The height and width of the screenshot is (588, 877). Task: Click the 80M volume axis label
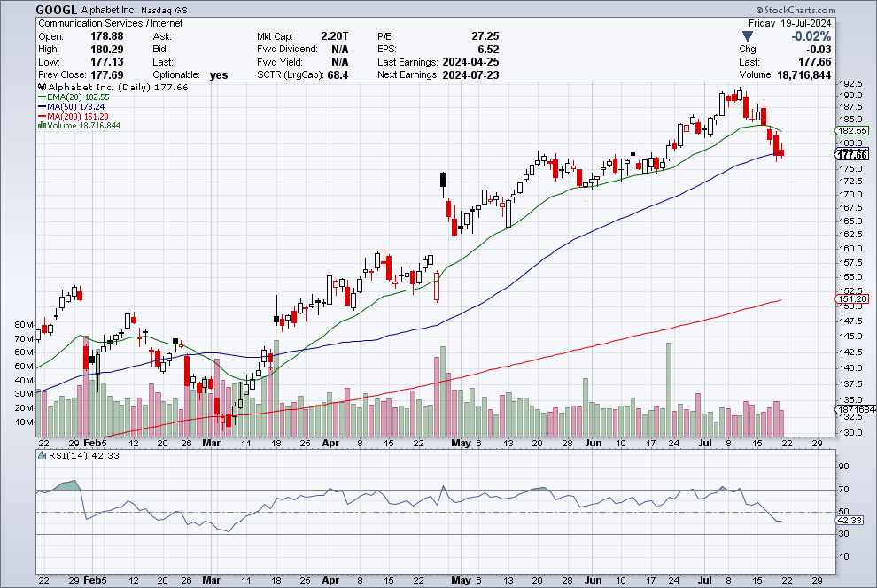[x=24, y=325]
